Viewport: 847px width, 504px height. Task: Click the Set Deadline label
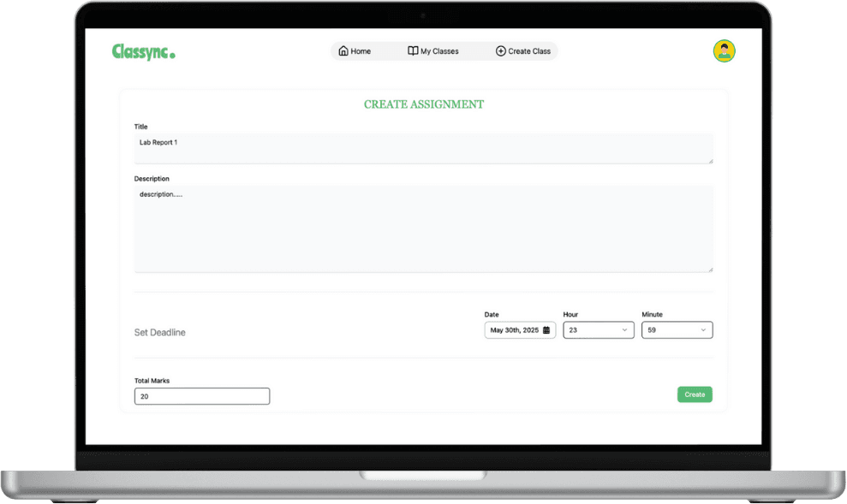(160, 332)
